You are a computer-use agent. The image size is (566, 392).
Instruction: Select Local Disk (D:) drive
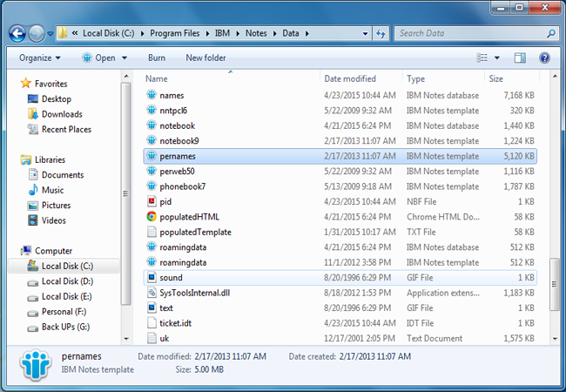pos(67,281)
